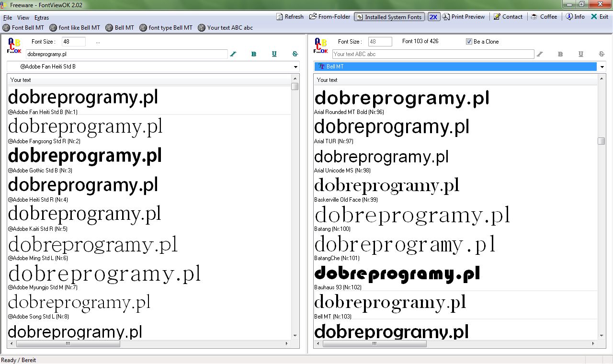This screenshot has width=613, height=364.
Task: Toggle Underline in the right pane
Action: [581, 54]
